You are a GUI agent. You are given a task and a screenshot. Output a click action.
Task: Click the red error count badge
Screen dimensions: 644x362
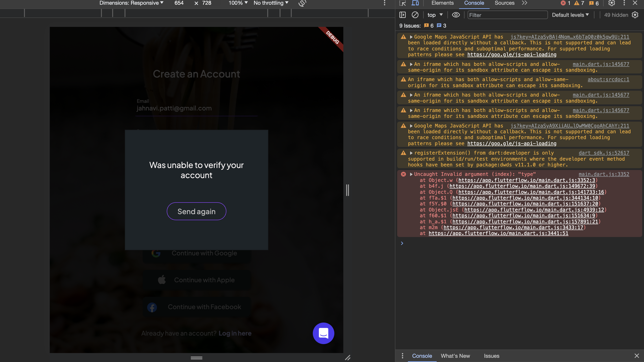pyautogui.click(x=563, y=3)
